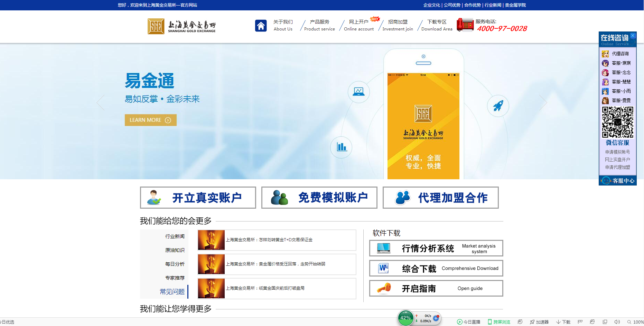Open 综合下载 Comprehensive Download

tap(436, 268)
